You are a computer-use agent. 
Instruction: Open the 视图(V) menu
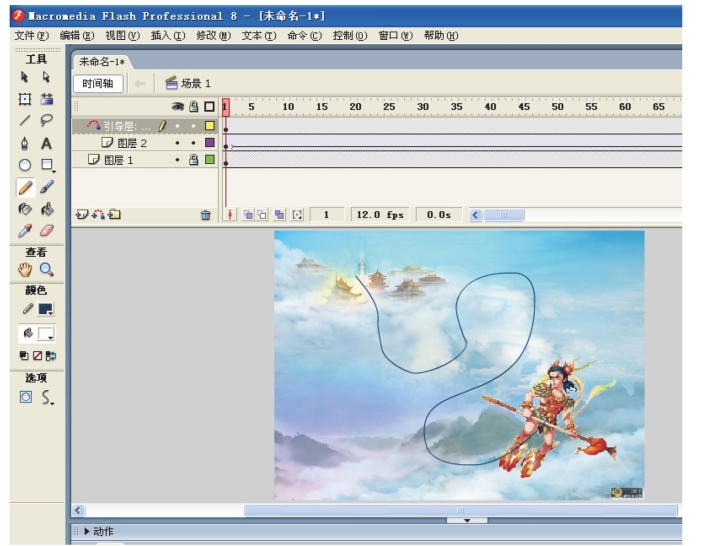pyautogui.click(x=122, y=35)
